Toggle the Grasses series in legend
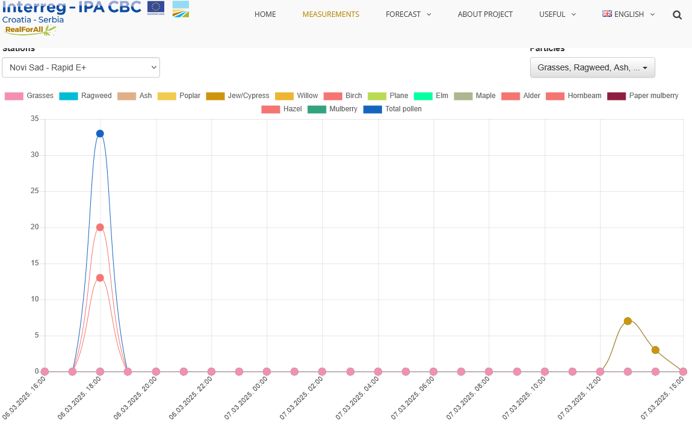Image resolution: width=692 pixels, height=429 pixels. [x=29, y=96]
